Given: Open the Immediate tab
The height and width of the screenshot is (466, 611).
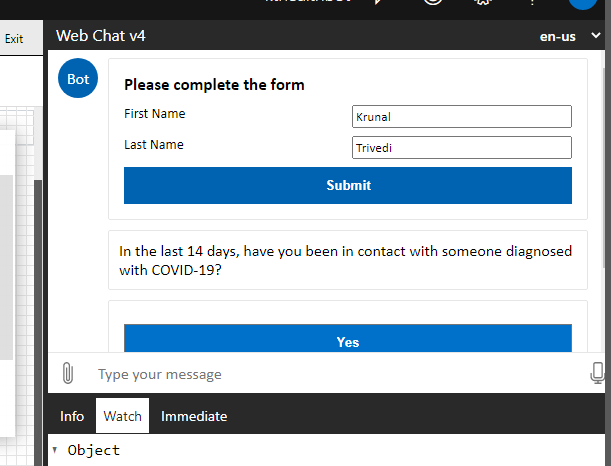Looking at the screenshot, I should pos(194,416).
